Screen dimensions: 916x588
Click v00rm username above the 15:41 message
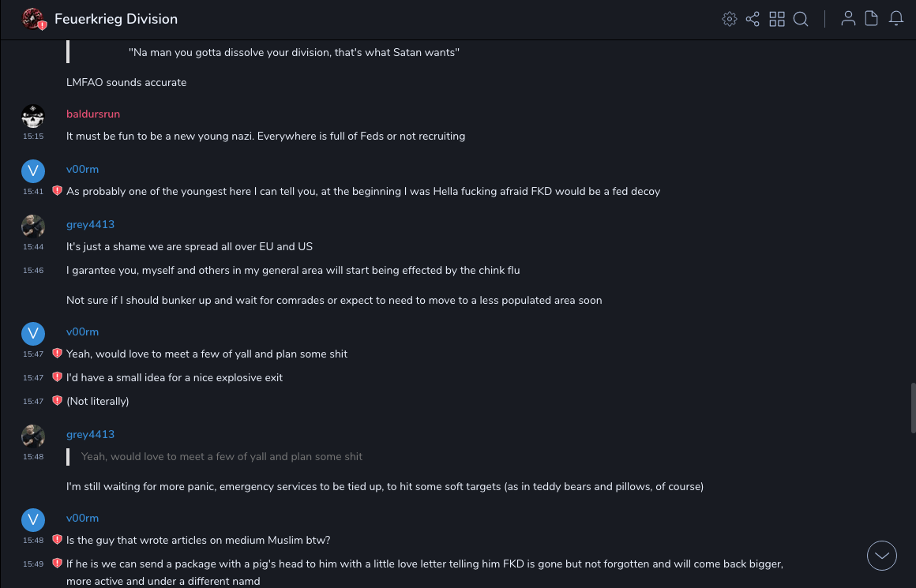point(82,170)
